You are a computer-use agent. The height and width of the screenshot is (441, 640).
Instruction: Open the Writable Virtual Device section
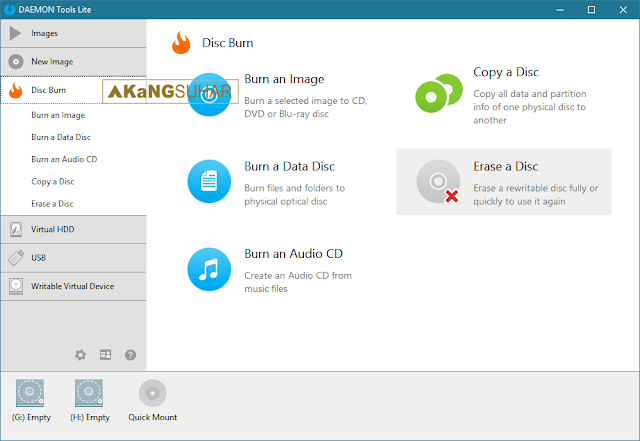(x=73, y=286)
